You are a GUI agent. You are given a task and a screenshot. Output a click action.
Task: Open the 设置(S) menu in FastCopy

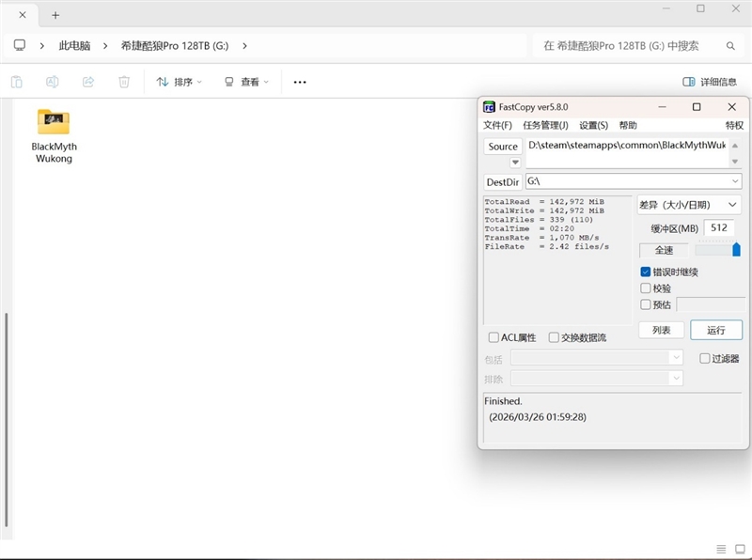pos(592,125)
